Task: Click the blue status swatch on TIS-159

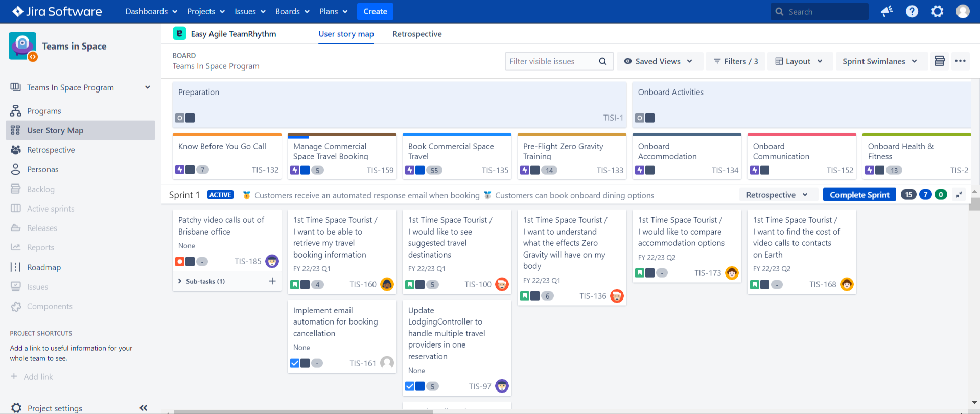Action: tap(305, 170)
